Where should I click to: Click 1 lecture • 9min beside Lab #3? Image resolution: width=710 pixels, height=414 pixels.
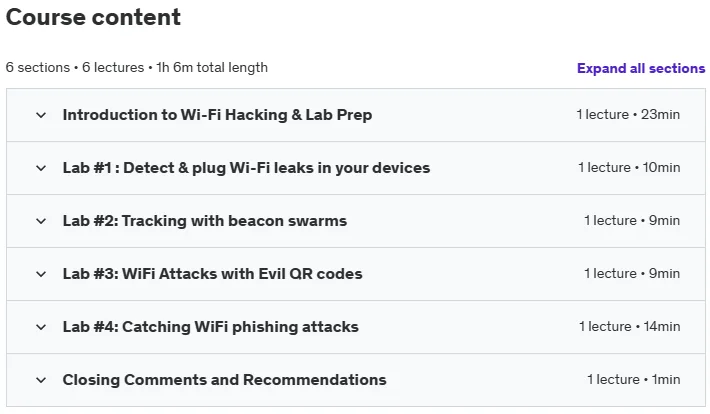tap(632, 274)
